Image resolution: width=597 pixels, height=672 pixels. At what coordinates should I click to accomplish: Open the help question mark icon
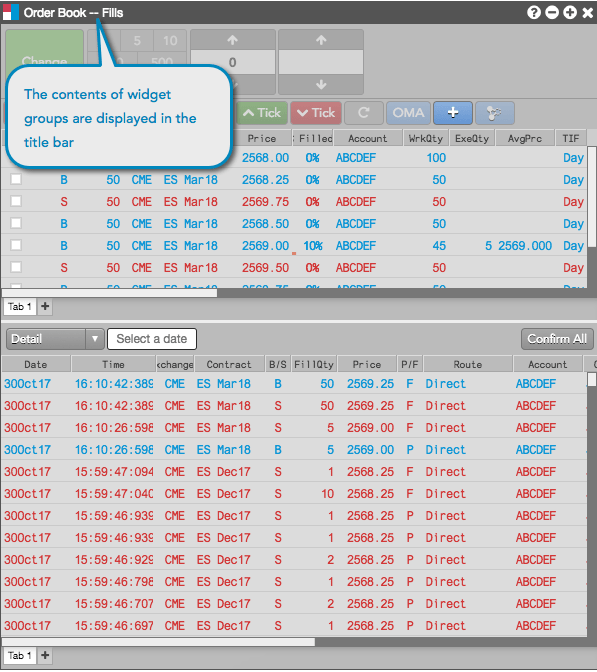coord(534,12)
